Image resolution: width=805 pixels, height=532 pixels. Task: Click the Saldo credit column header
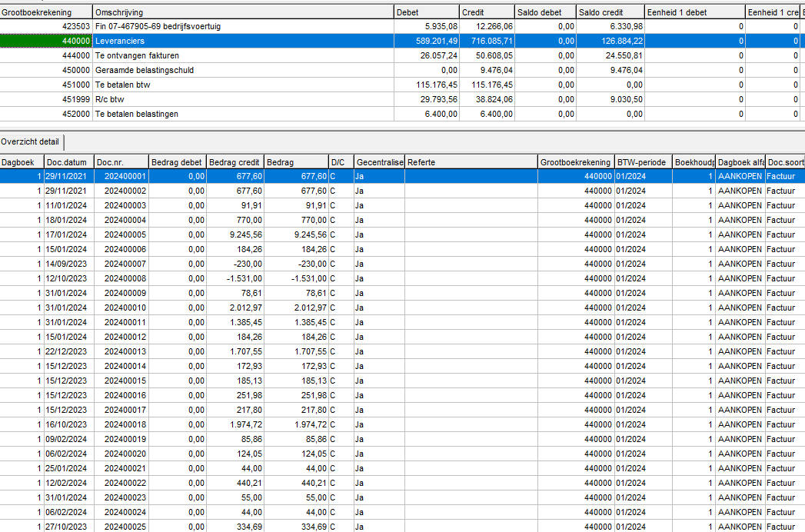[x=610, y=13]
